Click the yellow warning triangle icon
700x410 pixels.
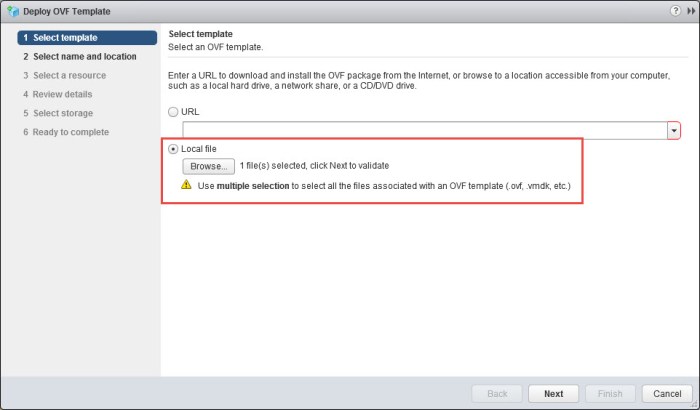coord(186,185)
